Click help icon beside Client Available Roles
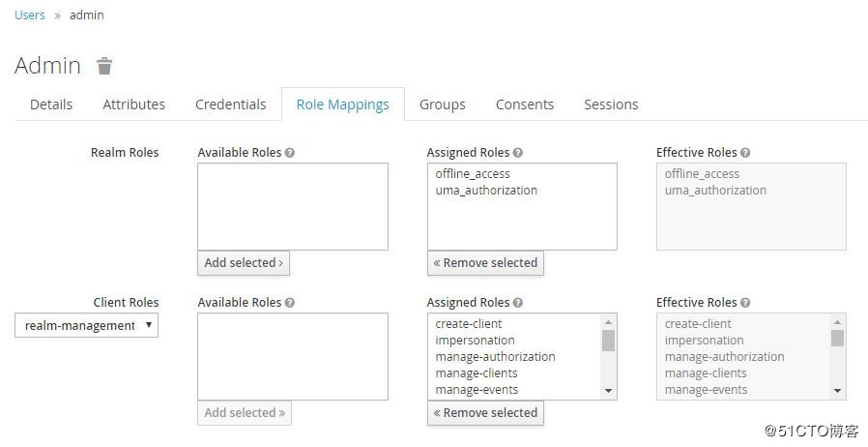Image resolution: width=868 pixels, height=447 pixels. [290, 303]
